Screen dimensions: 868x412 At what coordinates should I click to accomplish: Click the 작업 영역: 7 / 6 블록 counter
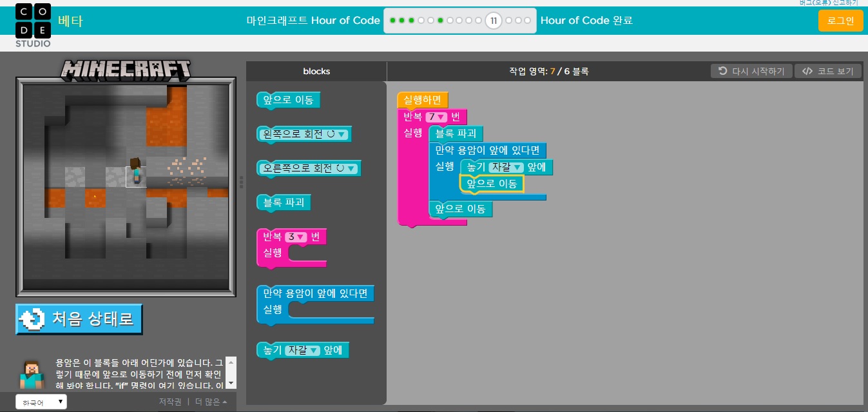point(548,71)
